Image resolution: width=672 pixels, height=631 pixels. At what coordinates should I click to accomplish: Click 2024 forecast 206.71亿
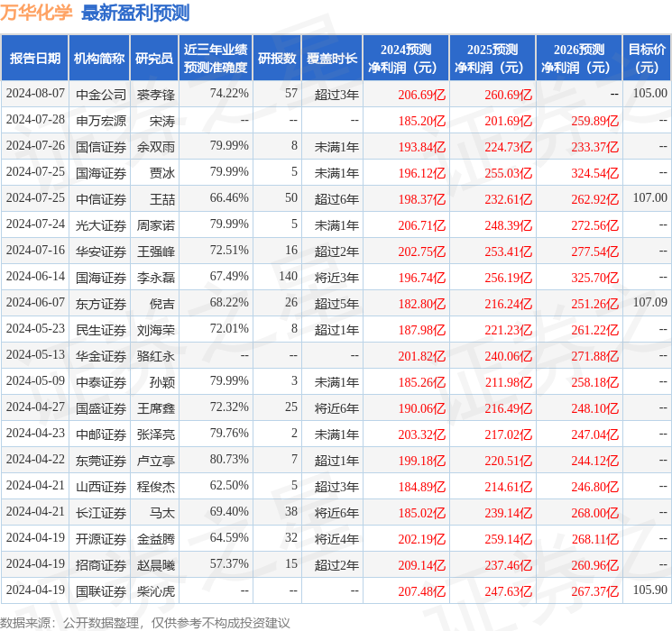tap(422, 225)
